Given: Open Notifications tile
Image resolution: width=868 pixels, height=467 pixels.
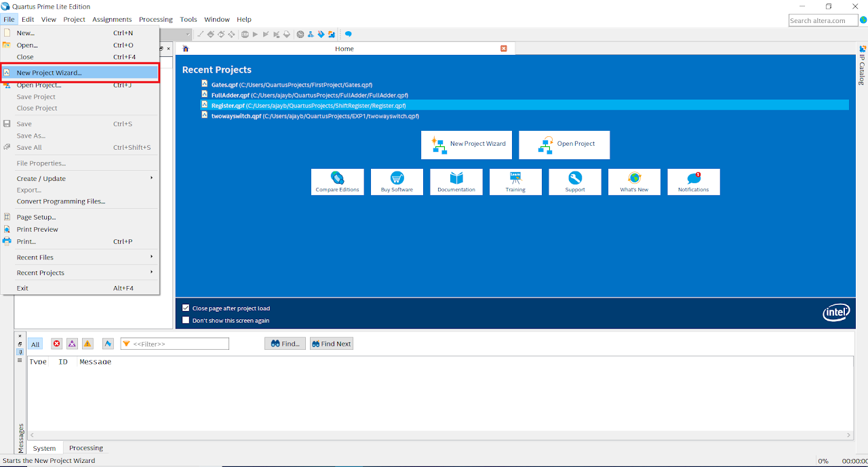Looking at the screenshot, I should coord(694,182).
